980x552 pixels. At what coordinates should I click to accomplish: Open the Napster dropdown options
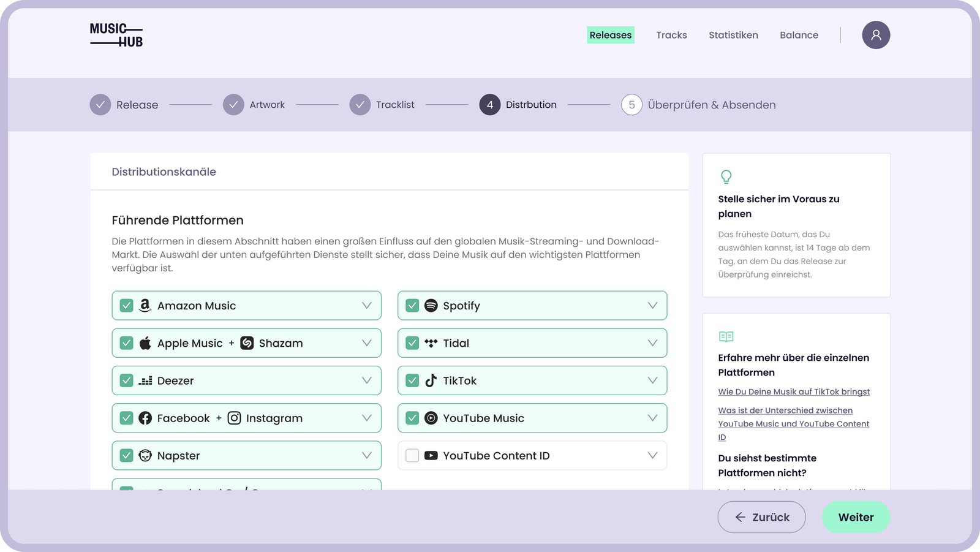pos(366,455)
